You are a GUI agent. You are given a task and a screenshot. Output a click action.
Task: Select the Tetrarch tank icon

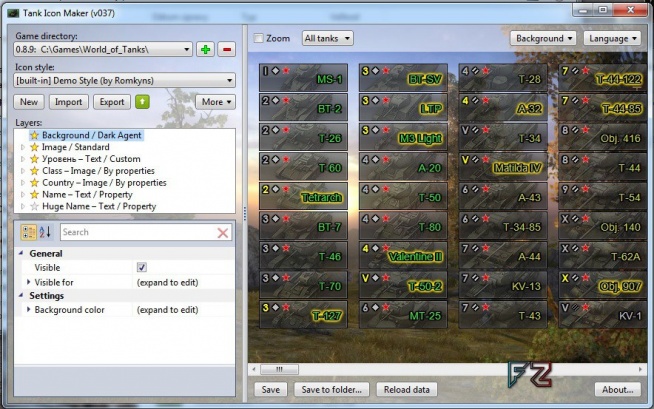pos(303,196)
